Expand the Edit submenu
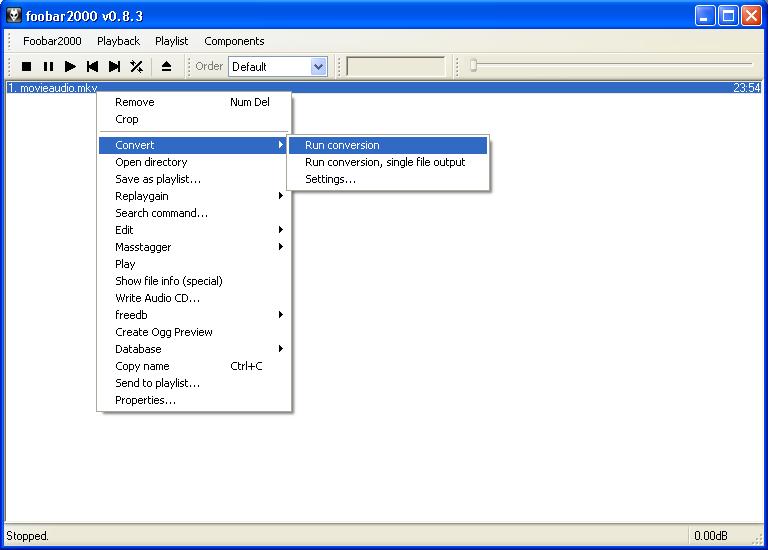Viewport: 768px width, 550px height. (x=194, y=230)
